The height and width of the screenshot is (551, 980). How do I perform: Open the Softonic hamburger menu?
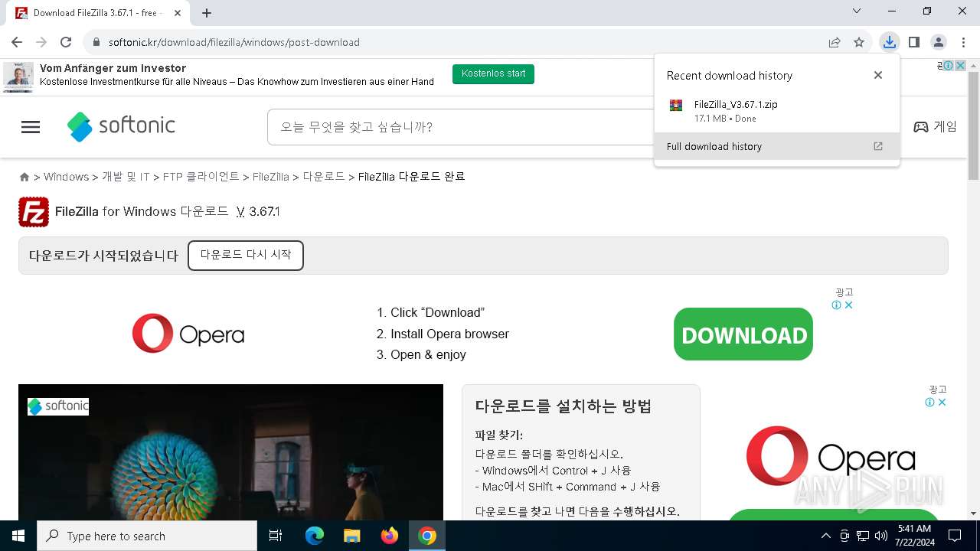pyautogui.click(x=31, y=127)
